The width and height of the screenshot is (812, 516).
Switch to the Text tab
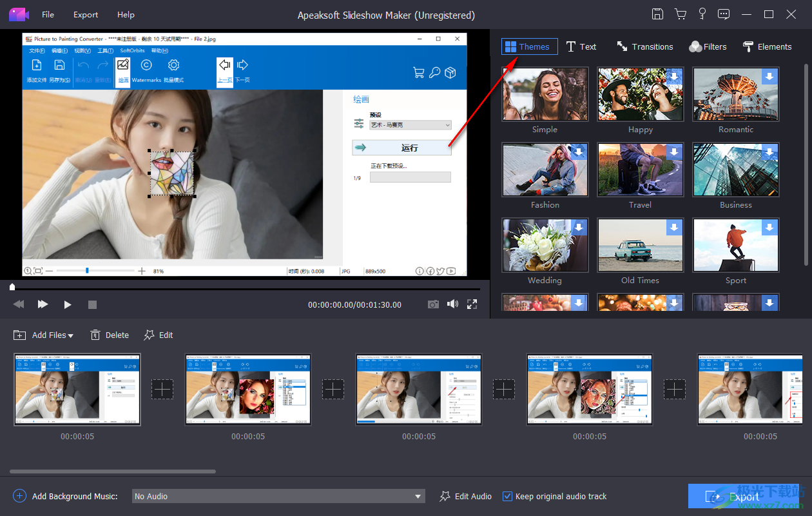point(581,46)
